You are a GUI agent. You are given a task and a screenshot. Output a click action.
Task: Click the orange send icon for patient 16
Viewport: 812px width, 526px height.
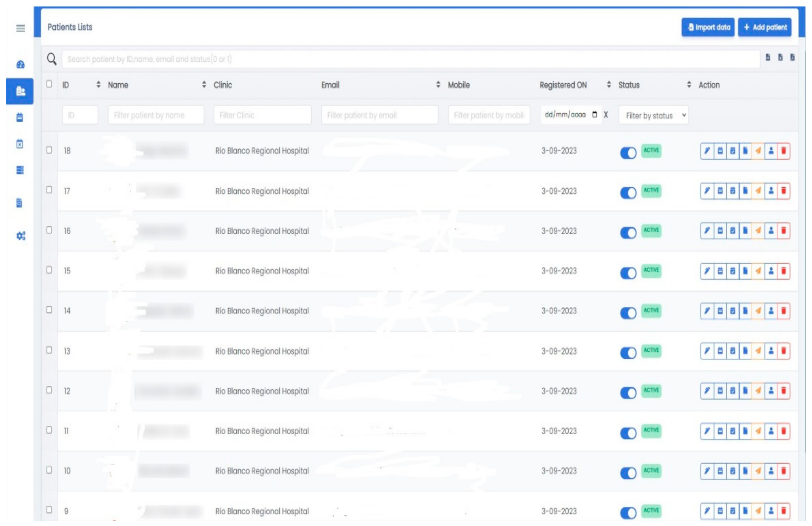(758, 230)
